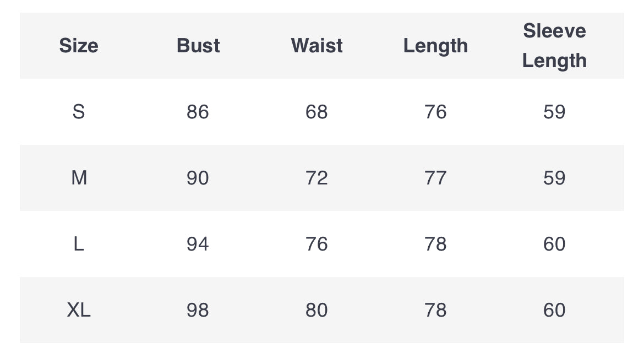Click bust value 94 in L row
Viewport: 644px width, 359px height.
pyautogui.click(x=198, y=244)
